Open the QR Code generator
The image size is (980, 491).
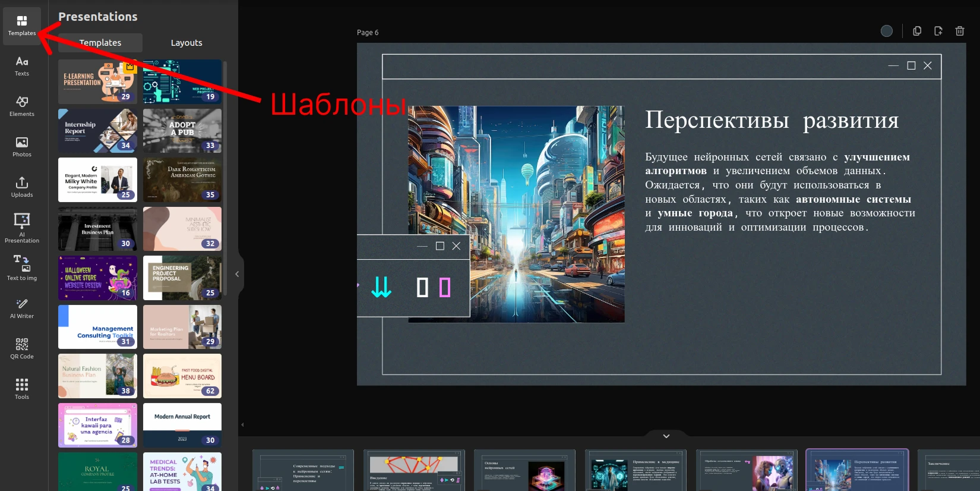22,349
